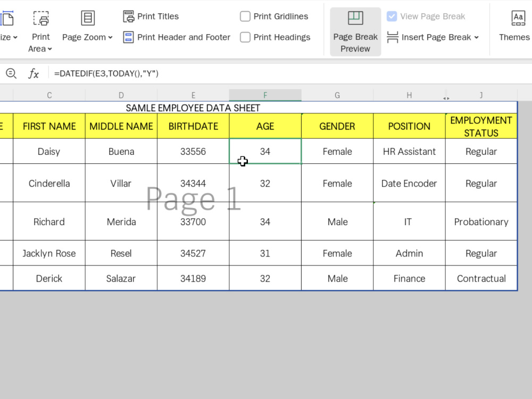Select the cell containing Merida

121,221
